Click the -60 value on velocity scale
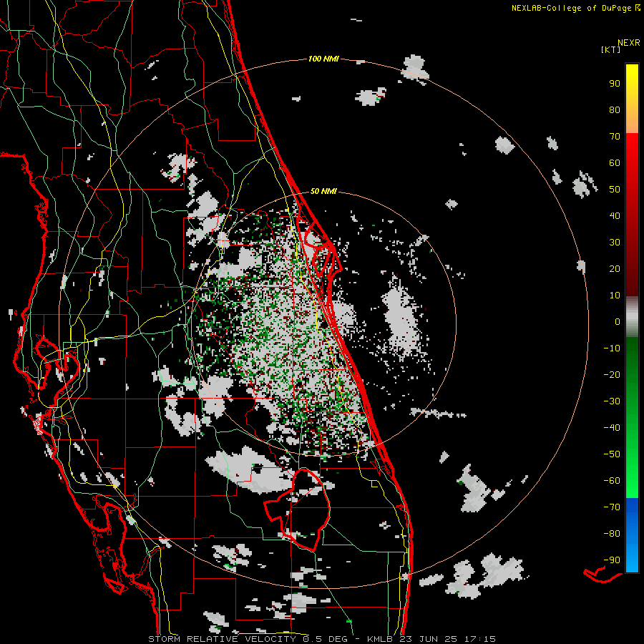The height and width of the screenshot is (644, 644). coord(612,481)
